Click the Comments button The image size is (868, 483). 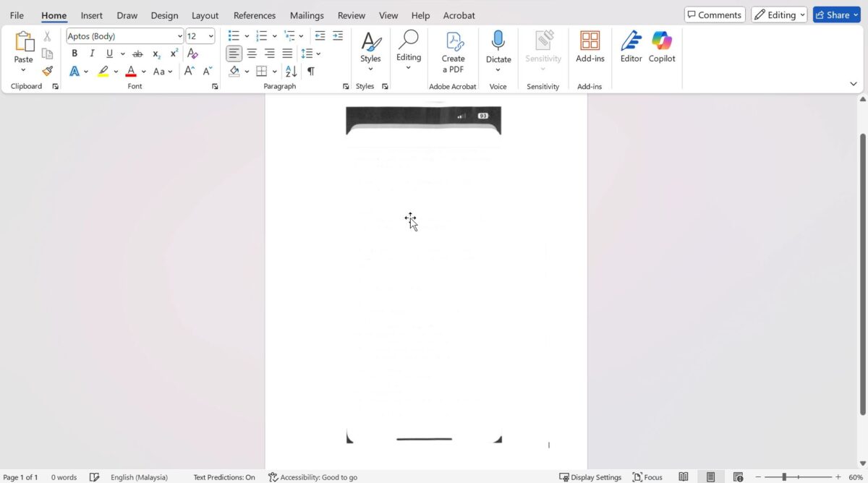(714, 14)
